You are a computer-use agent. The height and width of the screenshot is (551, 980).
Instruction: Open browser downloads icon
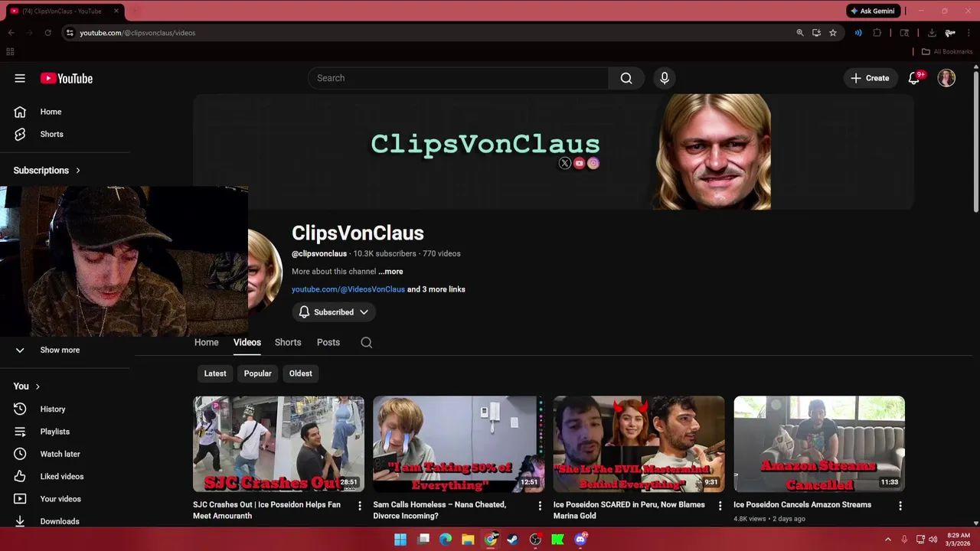tap(932, 33)
